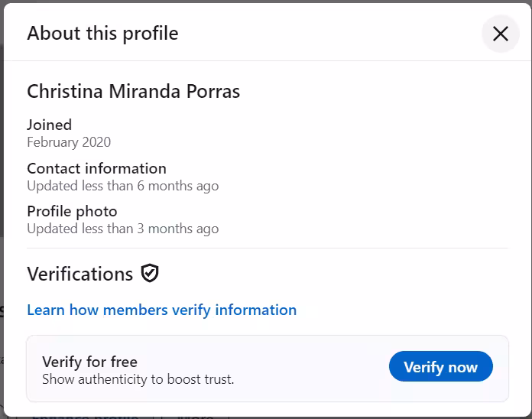
Task: Click the Joined label
Action: (49, 125)
